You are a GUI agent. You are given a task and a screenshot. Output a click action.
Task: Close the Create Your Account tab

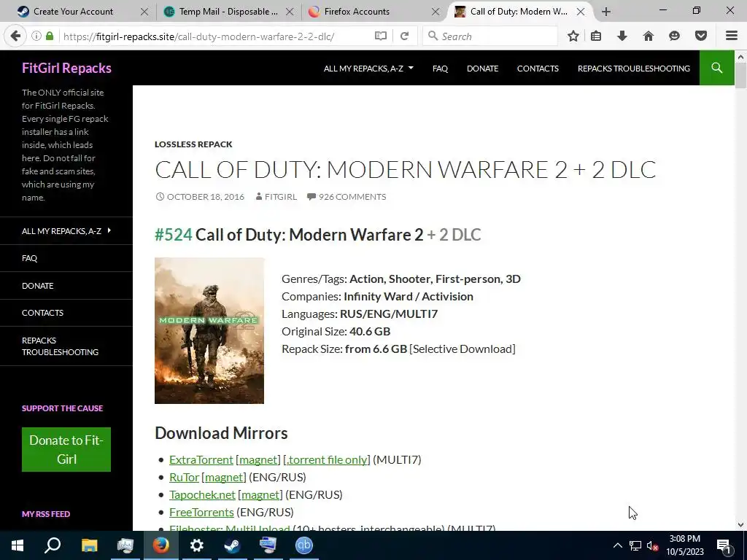144,12
